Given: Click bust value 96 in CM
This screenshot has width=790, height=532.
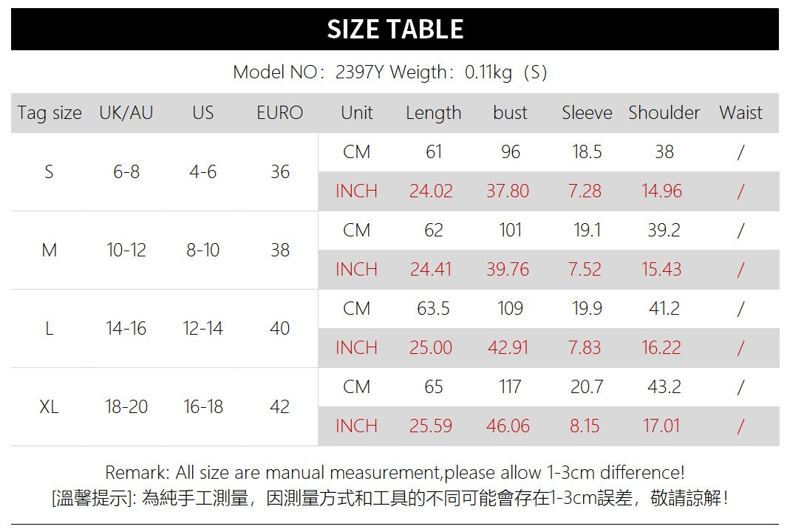Looking at the screenshot, I should pyautogui.click(x=511, y=151).
